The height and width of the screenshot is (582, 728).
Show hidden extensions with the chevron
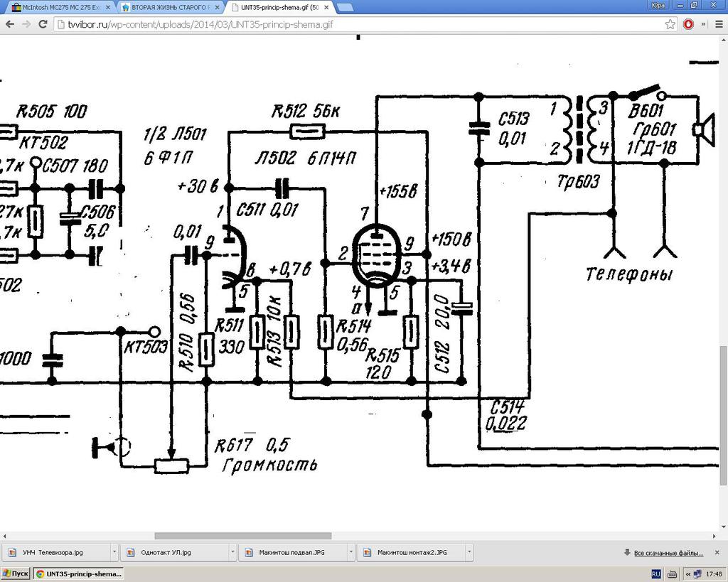(x=703, y=24)
